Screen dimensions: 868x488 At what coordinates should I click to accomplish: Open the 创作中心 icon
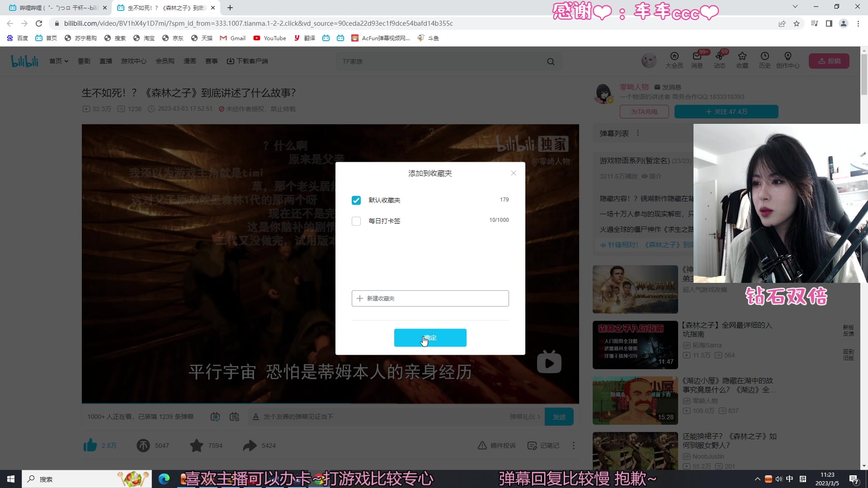click(x=788, y=60)
